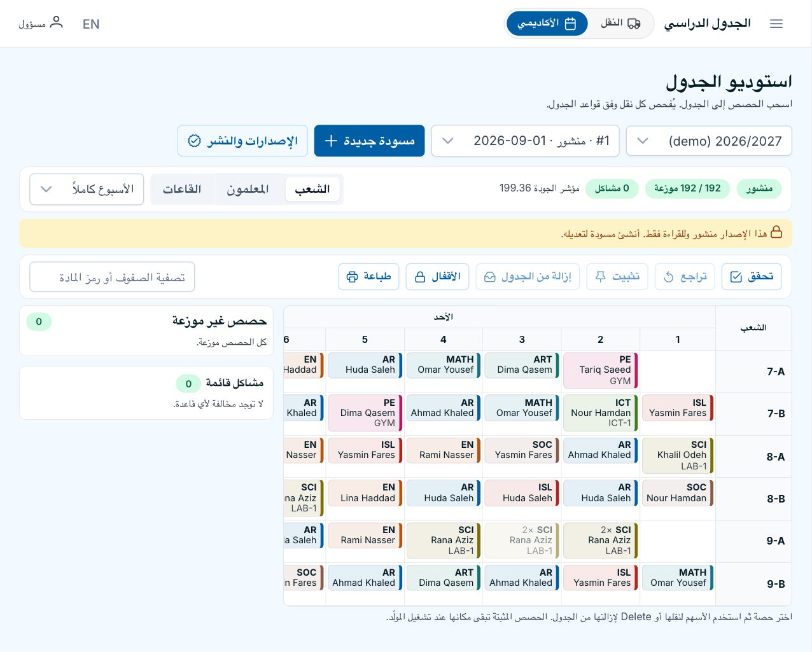Switch language to EN
This screenshot has height=652, width=812.
(x=91, y=24)
